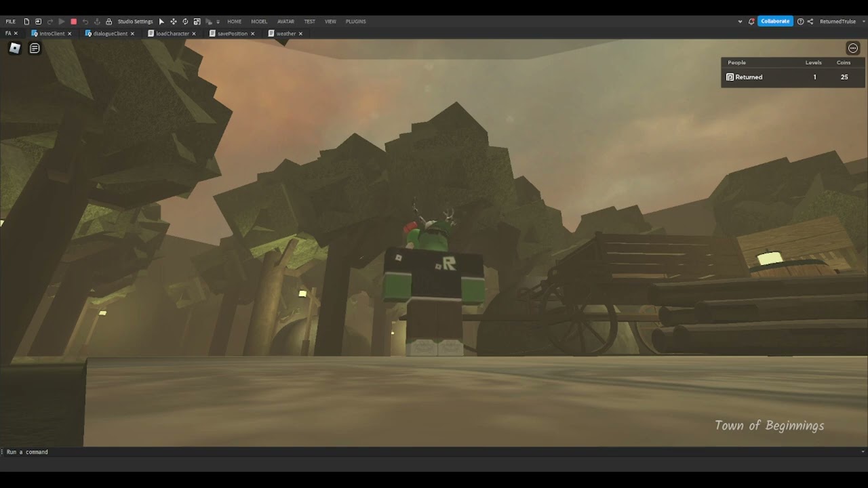The height and width of the screenshot is (488, 868).
Task: Switch to the AVATAR ribbon tab
Action: pos(285,22)
